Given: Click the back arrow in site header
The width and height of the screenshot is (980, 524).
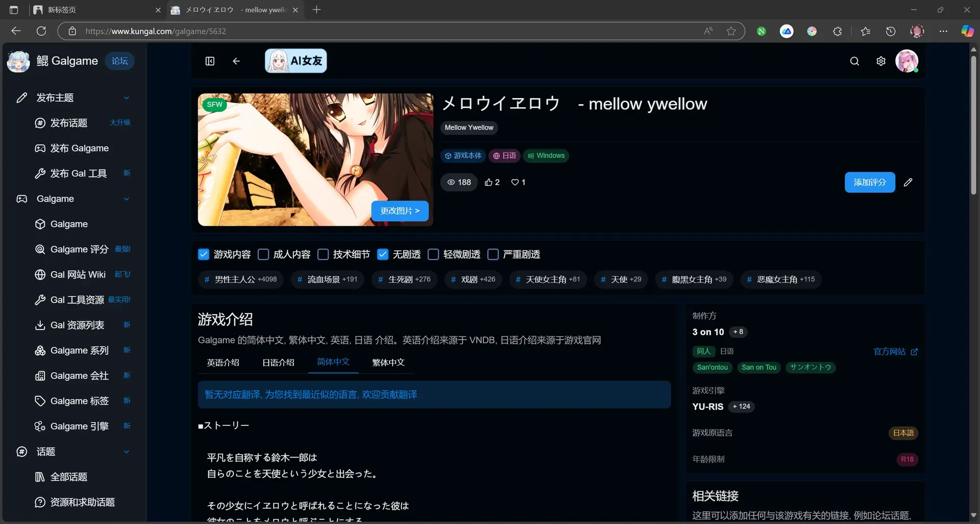Looking at the screenshot, I should 236,61.
